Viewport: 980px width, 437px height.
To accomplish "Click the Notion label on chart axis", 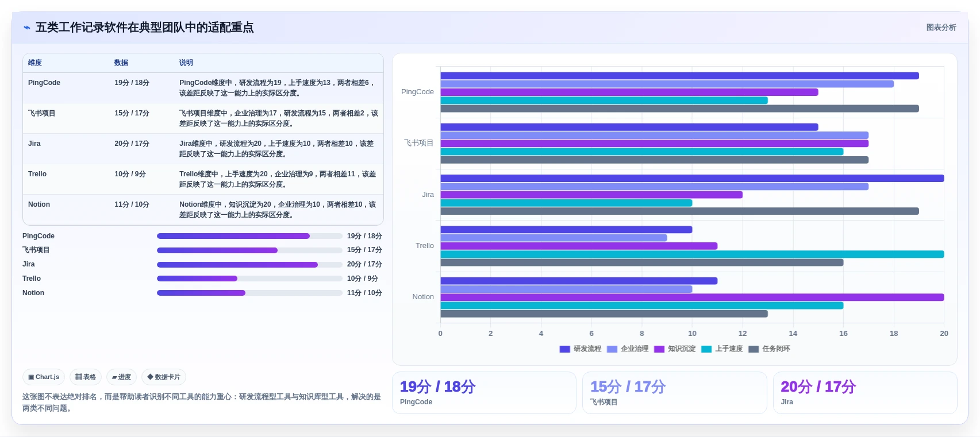I will (423, 297).
